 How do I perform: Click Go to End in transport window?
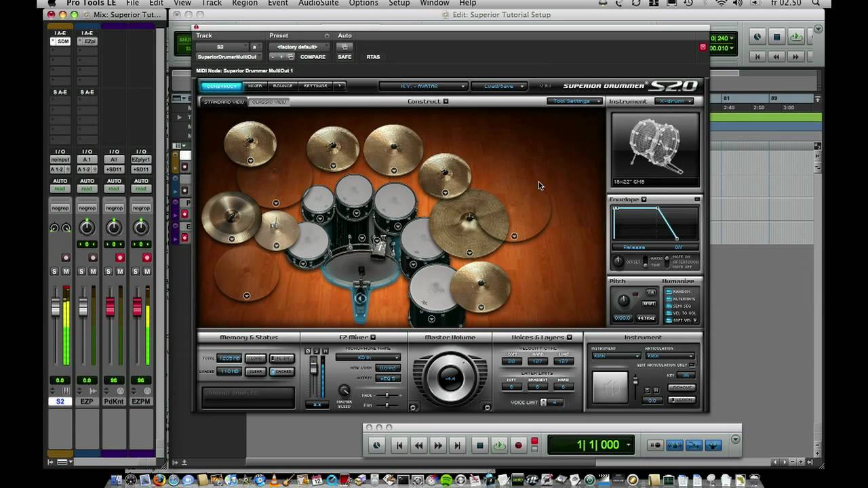[458, 445]
